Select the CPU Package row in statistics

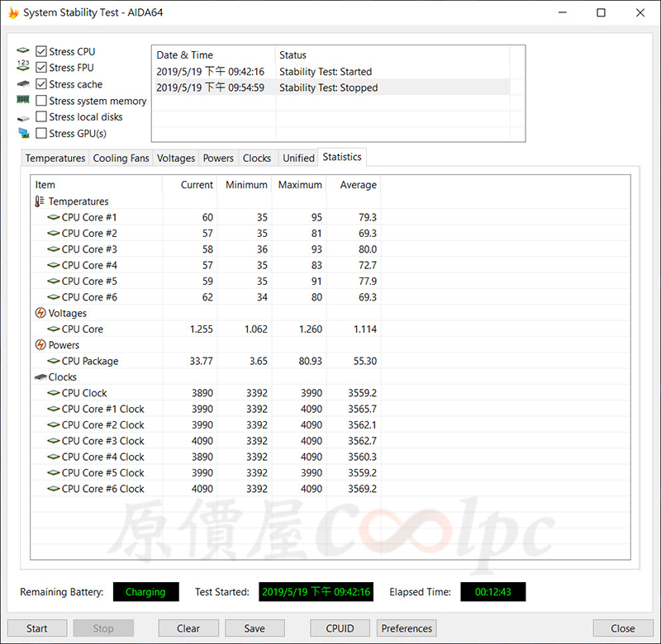coord(89,361)
